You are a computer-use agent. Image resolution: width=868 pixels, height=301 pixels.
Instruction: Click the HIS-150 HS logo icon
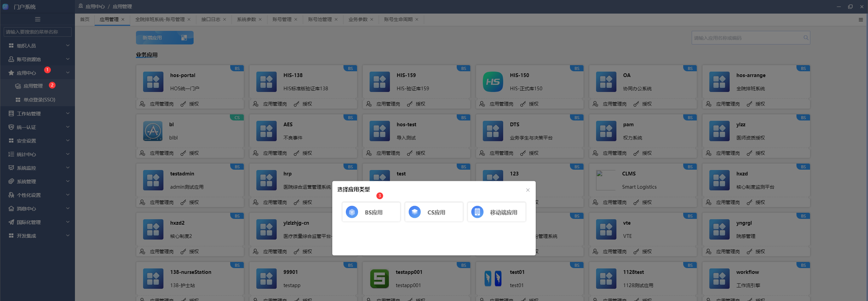point(493,82)
